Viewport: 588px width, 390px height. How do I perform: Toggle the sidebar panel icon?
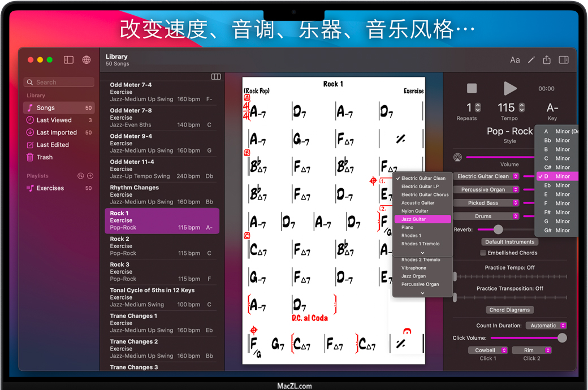68,60
